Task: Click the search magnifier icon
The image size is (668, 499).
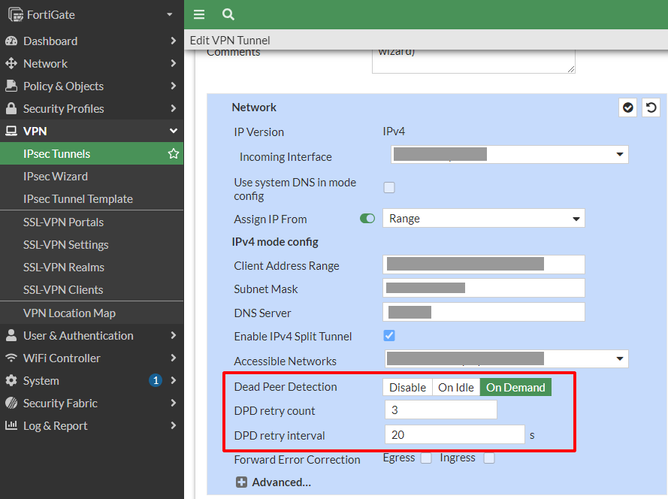Action: (x=228, y=15)
